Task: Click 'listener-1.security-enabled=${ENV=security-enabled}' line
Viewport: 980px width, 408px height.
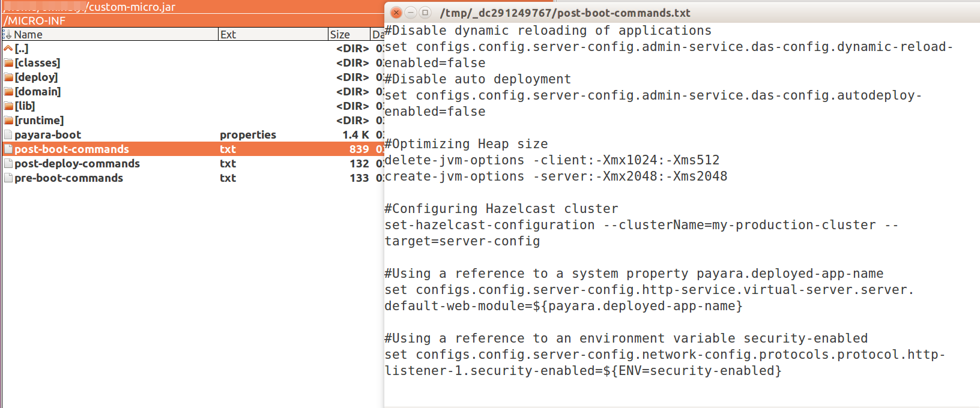Action: 583,371
